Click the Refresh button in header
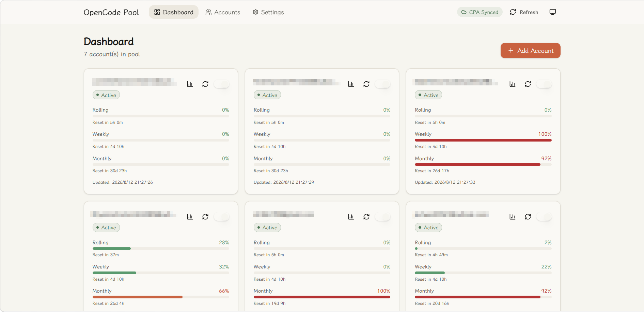 [524, 12]
